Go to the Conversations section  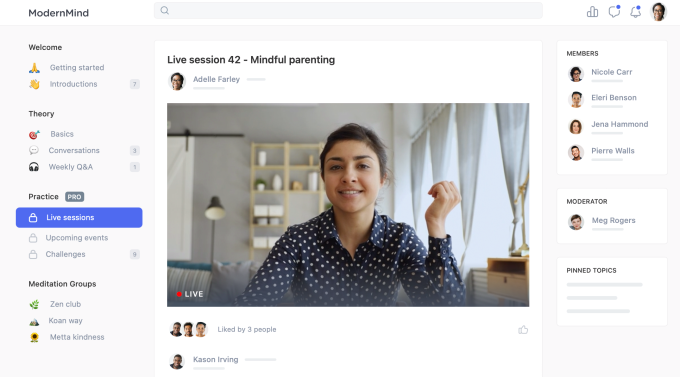(74, 151)
